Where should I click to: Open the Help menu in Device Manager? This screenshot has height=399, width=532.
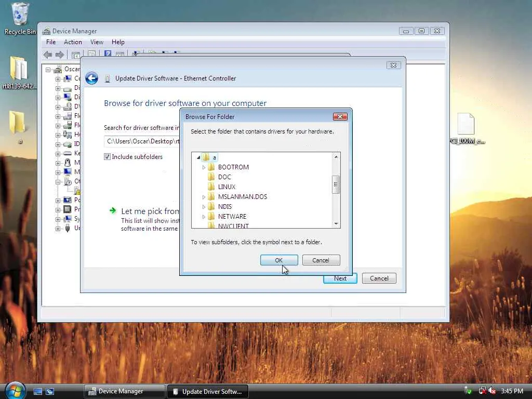pos(118,42)
